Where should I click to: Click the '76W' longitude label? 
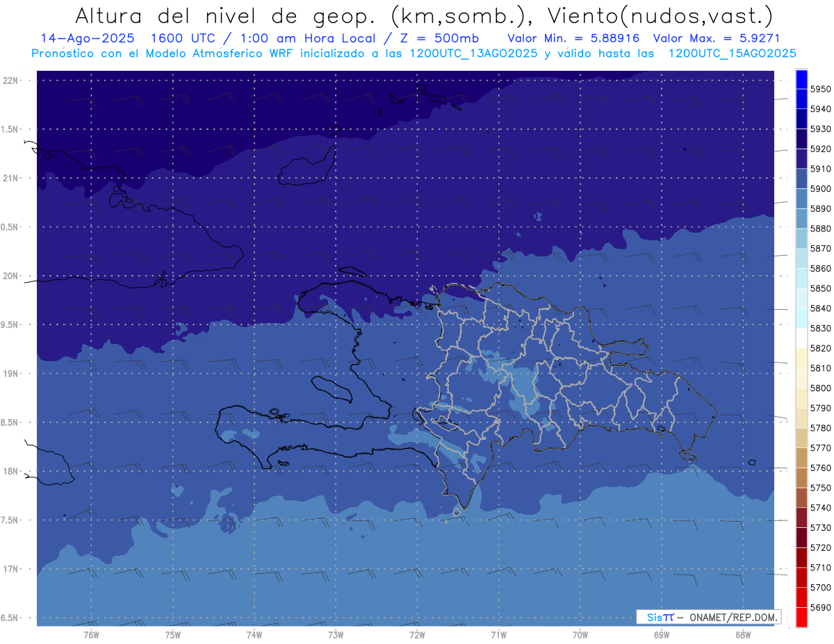[91, 634]
